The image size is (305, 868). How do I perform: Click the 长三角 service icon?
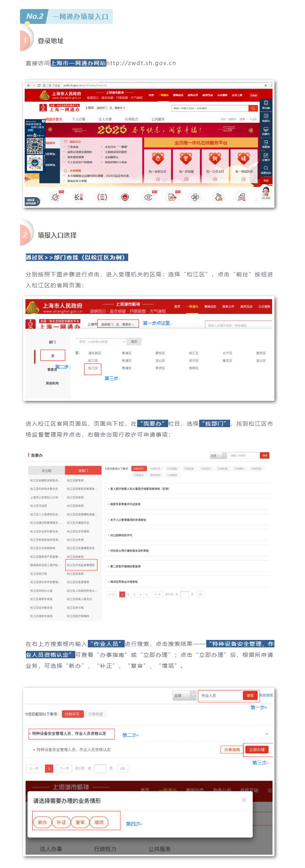pos(79,197)
